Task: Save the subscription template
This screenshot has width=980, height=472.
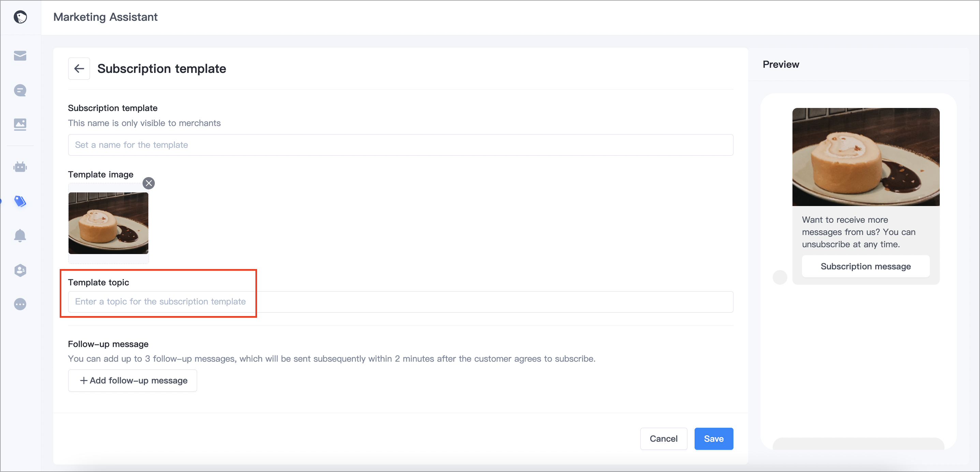Action: (x=713, y=439)
